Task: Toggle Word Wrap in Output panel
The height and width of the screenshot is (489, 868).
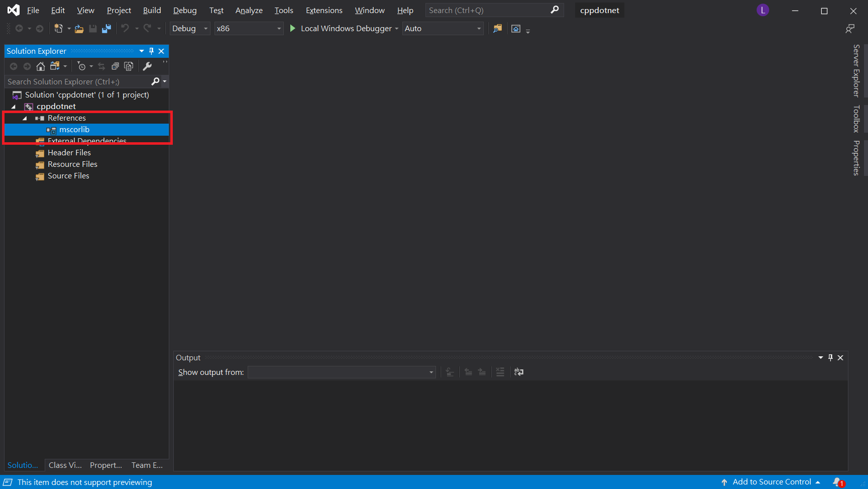Action: tap(519, 372)
